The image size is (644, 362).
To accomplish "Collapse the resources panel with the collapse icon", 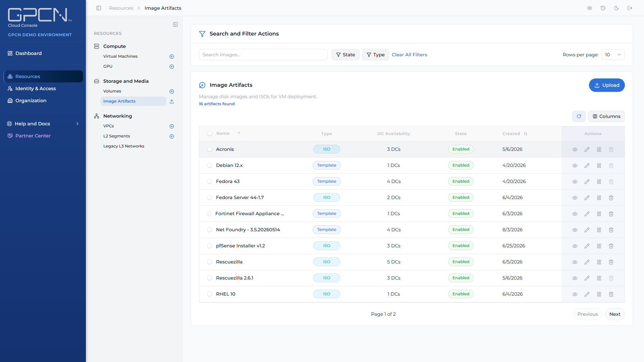I will click(x=175, y=24).
